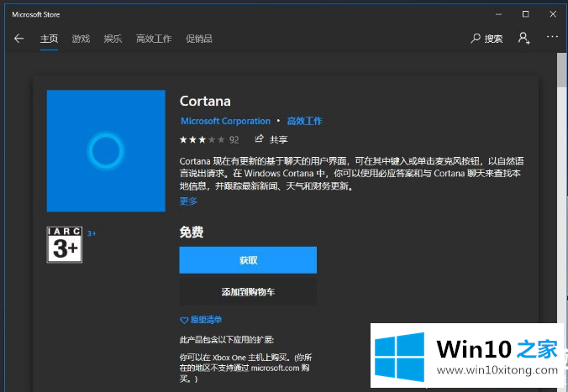Click the Cortana app title
This screenshot has height=392, width=568.
click(205, 101)
